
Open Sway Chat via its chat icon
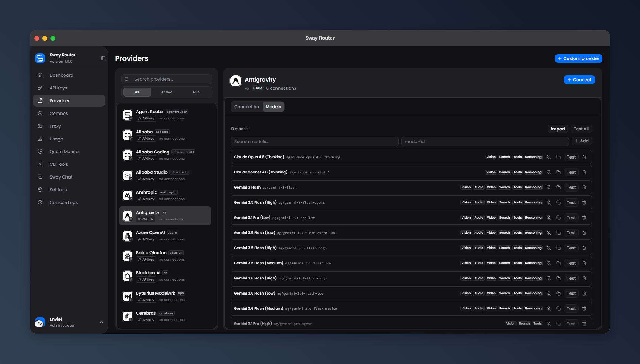[40, 177]
